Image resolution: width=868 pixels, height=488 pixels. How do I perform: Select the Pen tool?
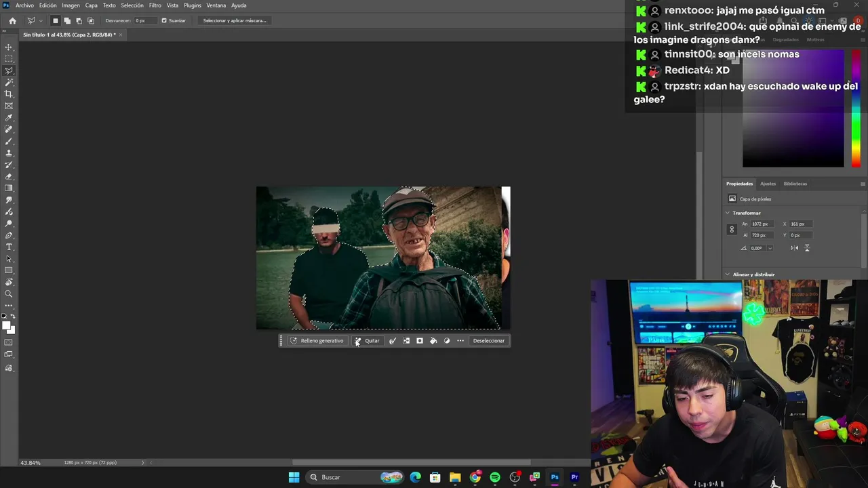(9, 235)
